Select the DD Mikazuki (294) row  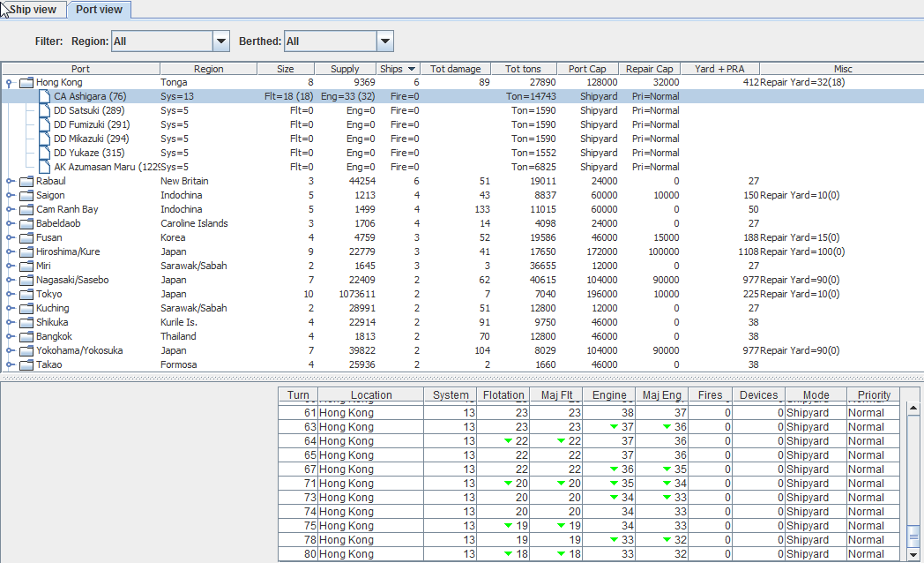click(x=91, y=139)
